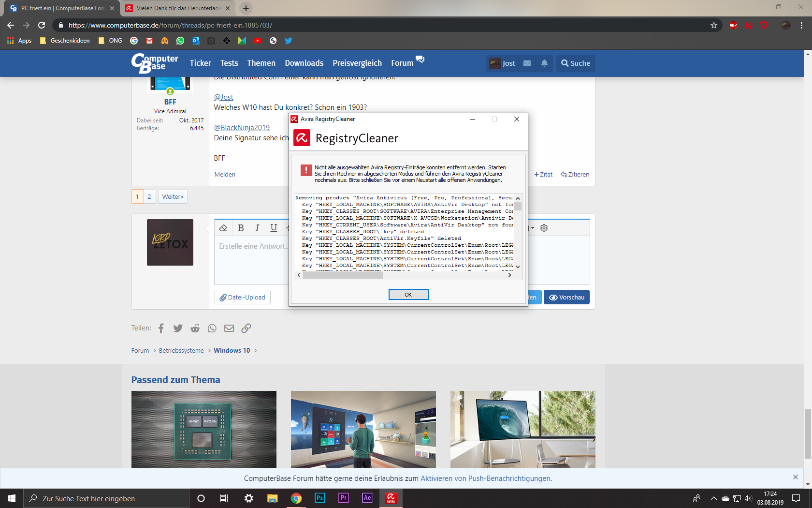
Task: Open the Chrome three-dot menu
Action: (801, 25)
